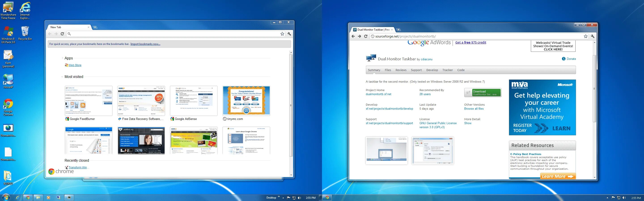Screen dimensions: 644x201
Task: Click the cdiaconu author link
Action: [426, 59]
